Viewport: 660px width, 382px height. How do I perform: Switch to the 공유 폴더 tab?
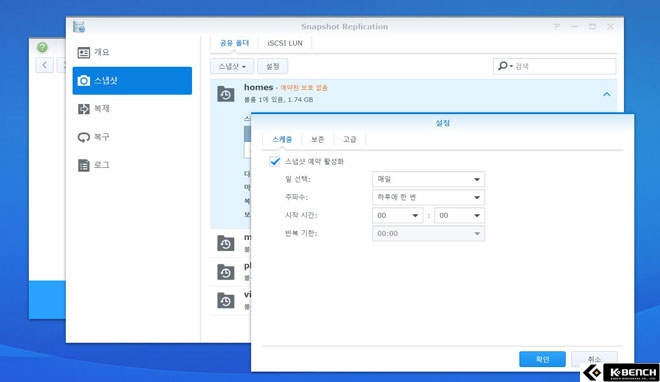tap(234, 43)
